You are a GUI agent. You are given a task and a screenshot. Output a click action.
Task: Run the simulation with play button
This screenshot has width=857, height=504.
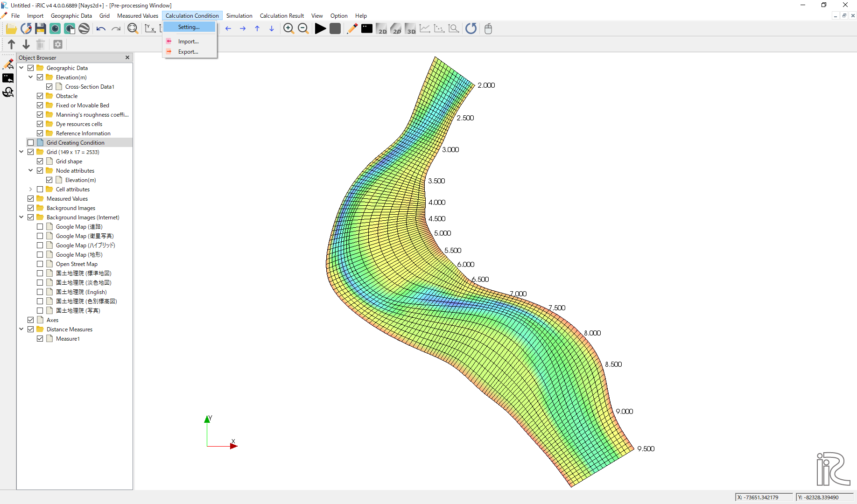point(320,28)
